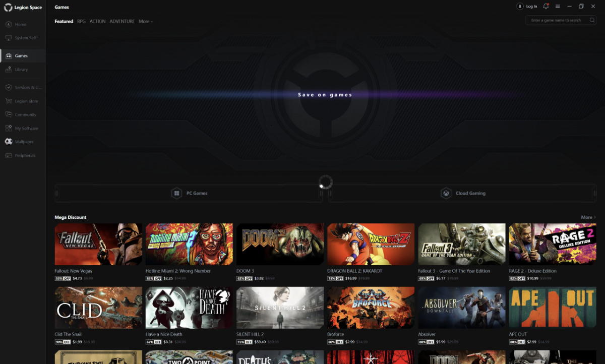Image resolution: width=605 pixels, height=364 pixels.
Task: Open Services shield icon in sidebar
Action: tap(9, 87)
